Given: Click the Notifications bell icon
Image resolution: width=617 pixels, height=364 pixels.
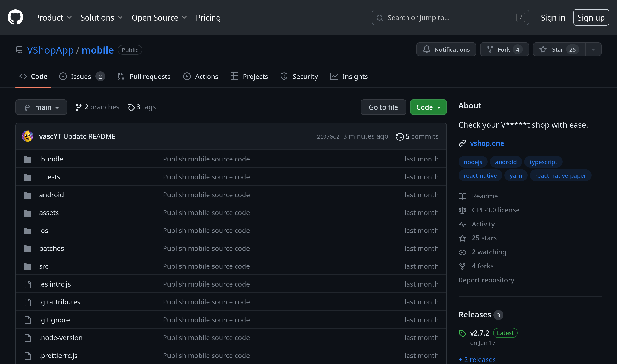Looking at the screenshot, I should (427, 49).
